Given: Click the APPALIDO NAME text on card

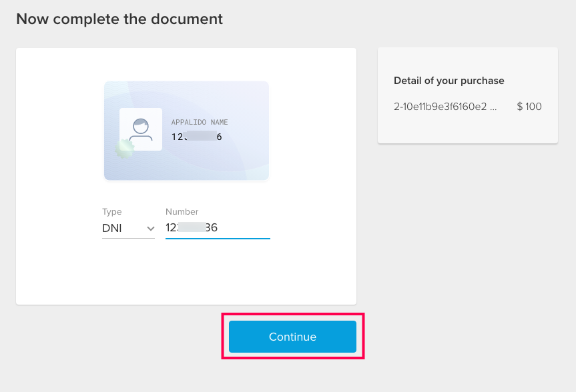Looking at the screenshot, I should [200, 122].
